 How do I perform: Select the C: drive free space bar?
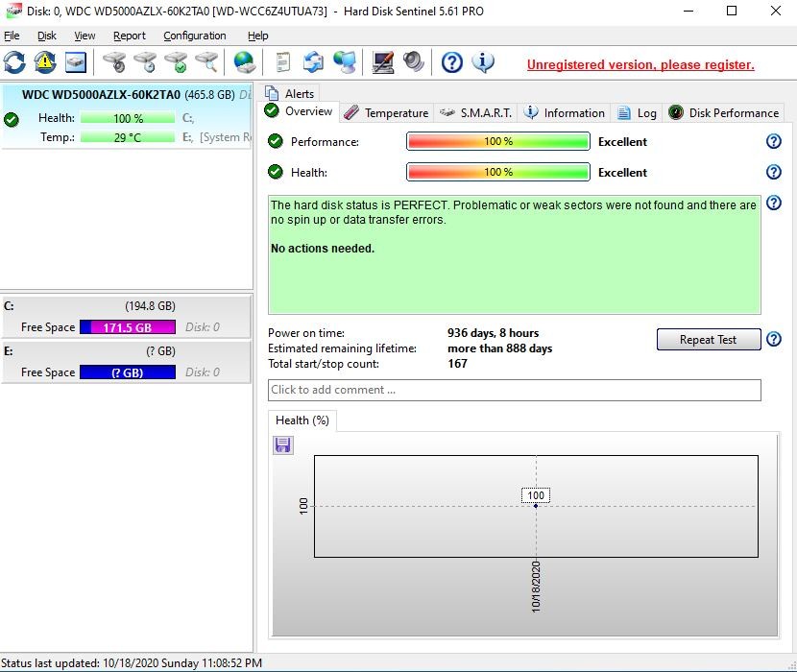coord(128,327)
